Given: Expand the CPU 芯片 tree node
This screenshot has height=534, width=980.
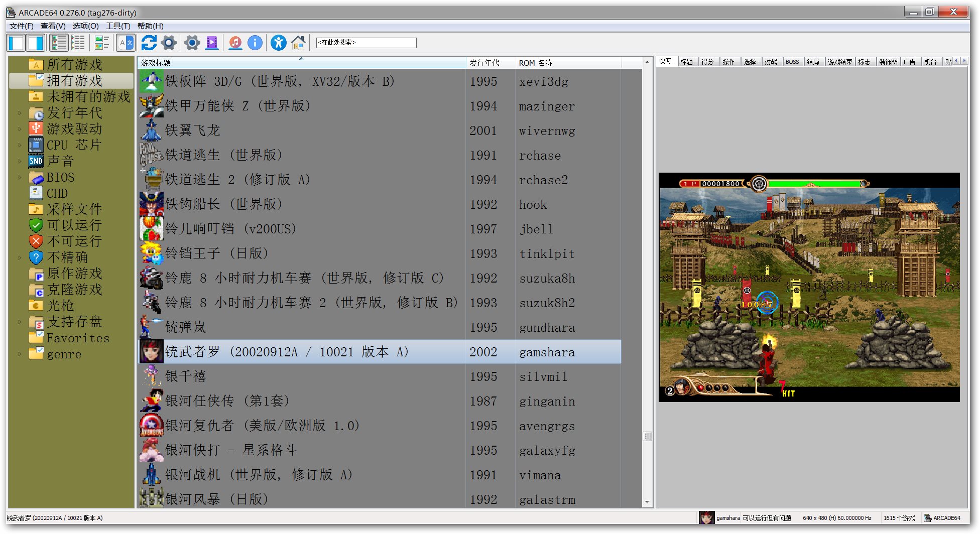Looking at the screenshot, I should point(20,145).
